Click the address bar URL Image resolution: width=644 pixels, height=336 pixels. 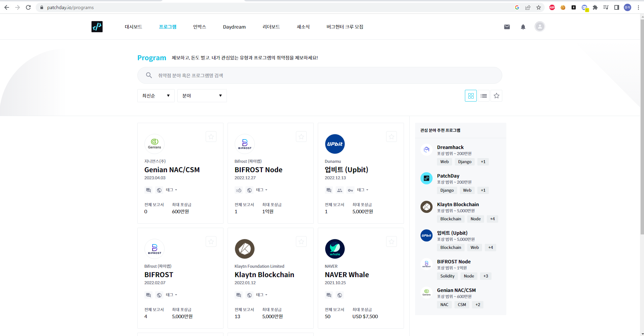pyautogui.click(x=70, y=7)
